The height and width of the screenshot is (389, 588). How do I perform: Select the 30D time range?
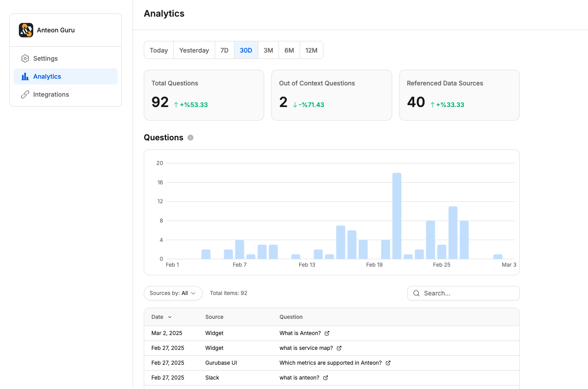246,50
